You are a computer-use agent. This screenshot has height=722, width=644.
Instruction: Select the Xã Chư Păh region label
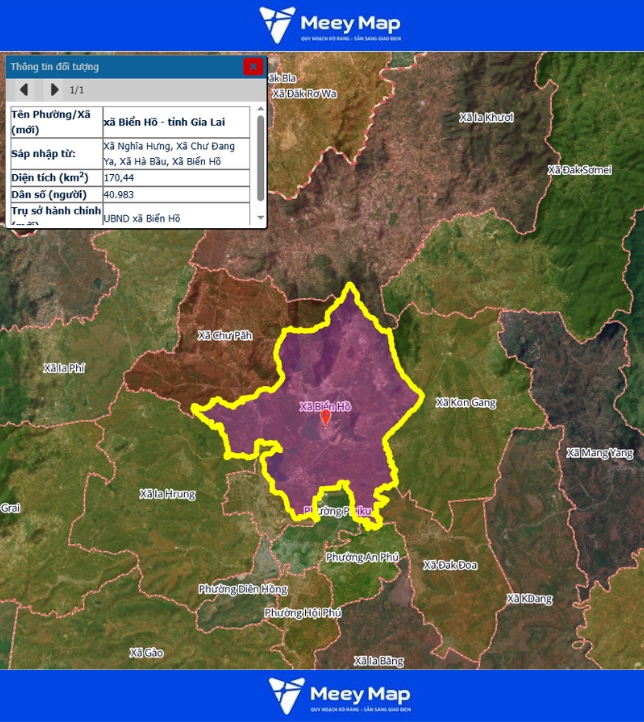(225, 335)
